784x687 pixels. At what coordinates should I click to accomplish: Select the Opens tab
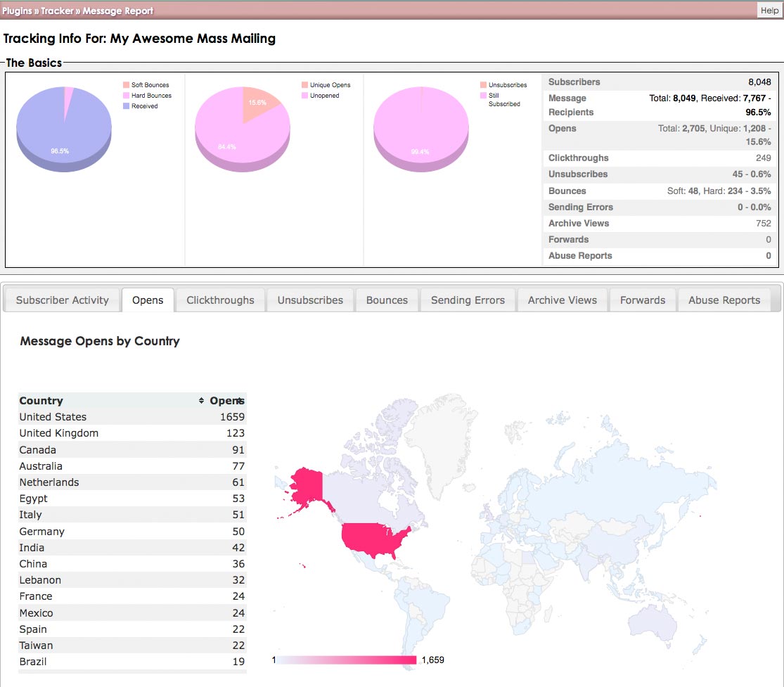(148, 300)
